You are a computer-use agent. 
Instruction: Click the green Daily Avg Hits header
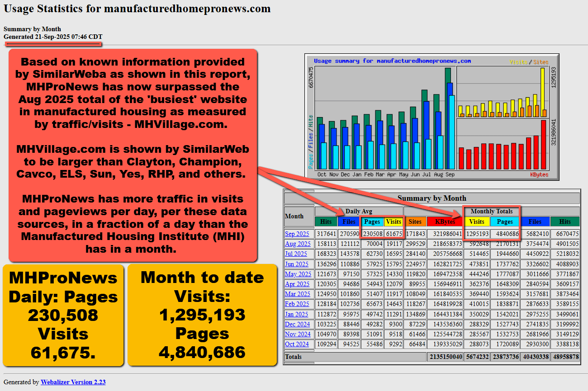pyautogui.click(x=326, y=221)
